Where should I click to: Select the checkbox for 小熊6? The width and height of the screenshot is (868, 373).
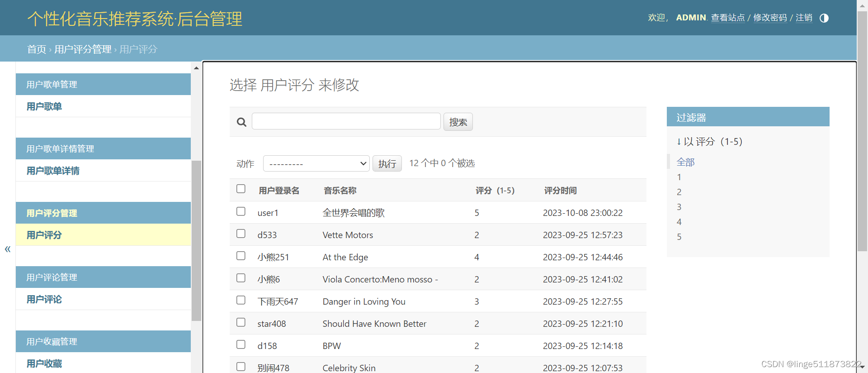pos(241,278)
